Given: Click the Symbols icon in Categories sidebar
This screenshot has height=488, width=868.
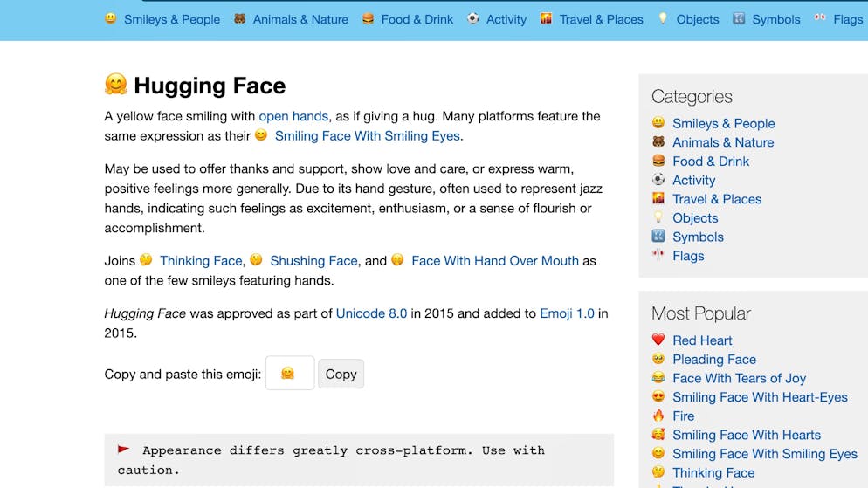Looking at the screenshot, I should pos(658,236).
